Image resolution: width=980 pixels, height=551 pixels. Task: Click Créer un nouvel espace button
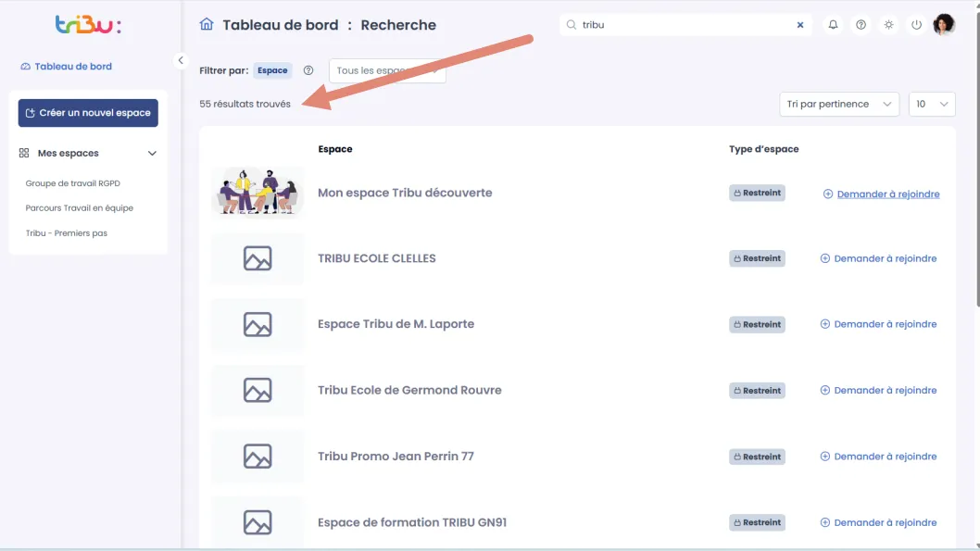pyautogui.click(x=88, y=113)
